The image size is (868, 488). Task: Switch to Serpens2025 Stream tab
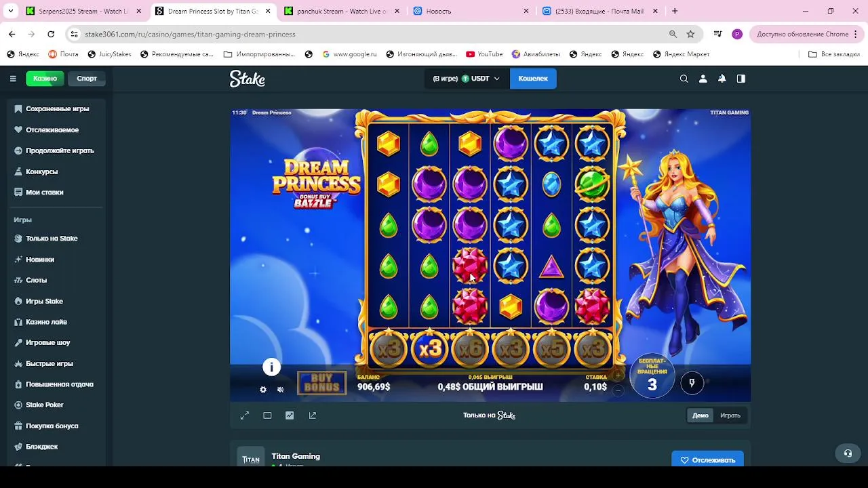point(83,12)
